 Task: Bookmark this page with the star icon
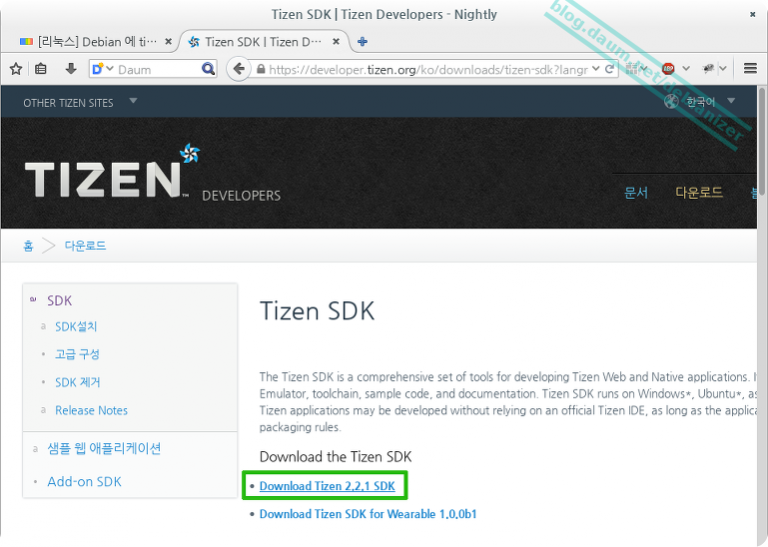pos(16,69)
